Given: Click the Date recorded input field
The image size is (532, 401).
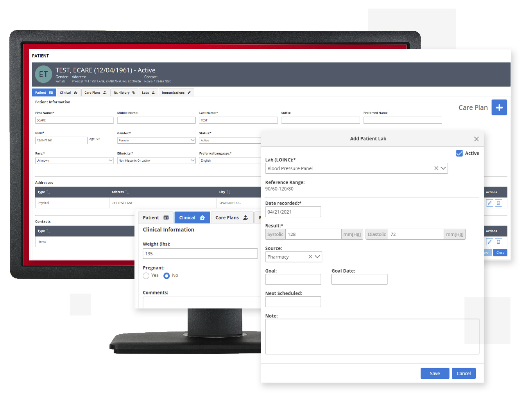Looking at the screenshot, I should click(x=293, y=212).
